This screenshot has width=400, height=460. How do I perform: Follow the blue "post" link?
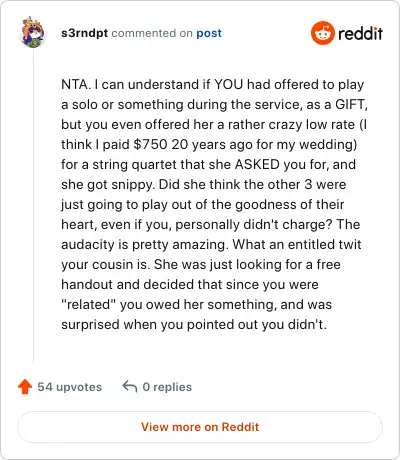pos(209,33)
